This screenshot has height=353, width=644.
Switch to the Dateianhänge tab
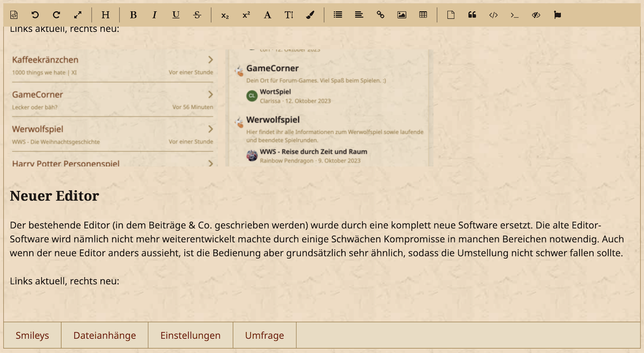point(105,335)
